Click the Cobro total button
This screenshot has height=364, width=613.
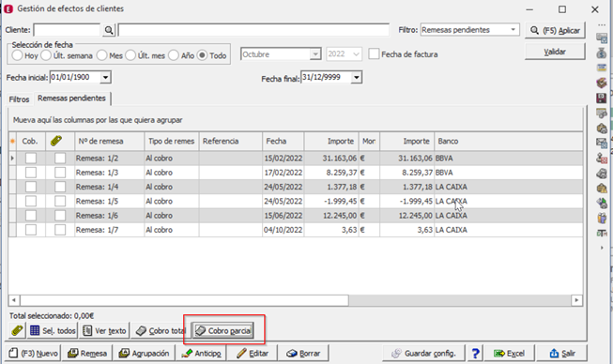tap(161, 331)
